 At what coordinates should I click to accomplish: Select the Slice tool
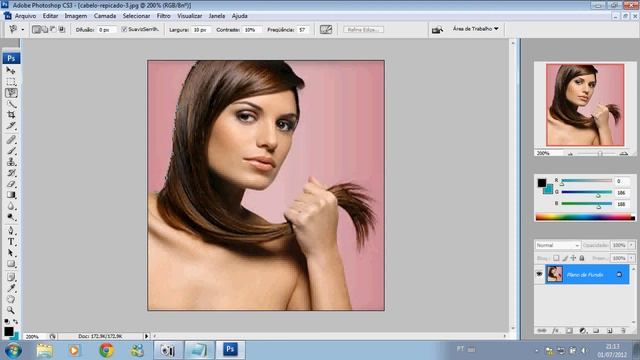[11, 126]
